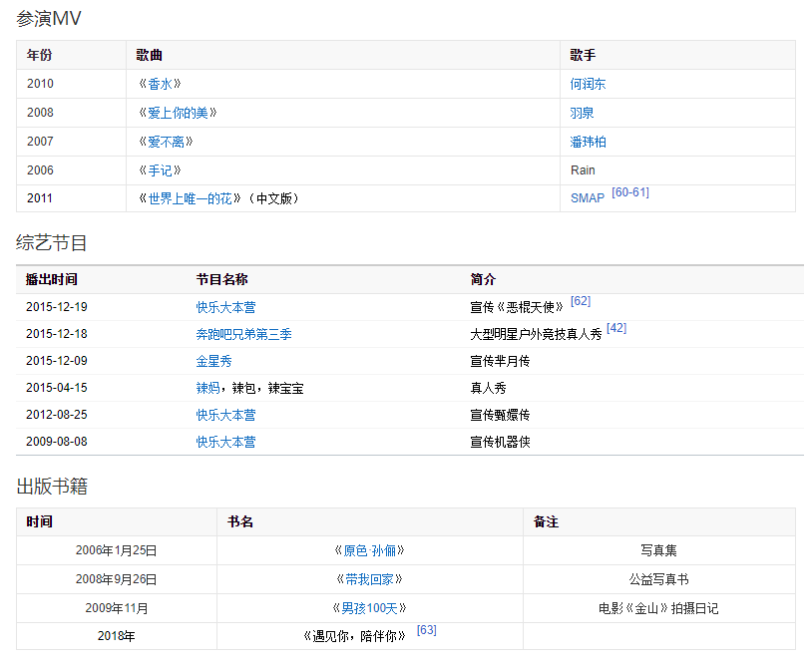Image resolution: width=812 pixels, height=669 pixels.
Task: Open the 金星秀 show link
Action: pyautogui.click(x=213, y=361)
